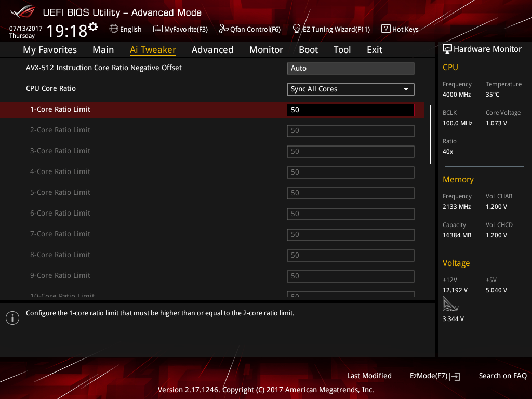Click the 5-Core Ratio Limit label

[60, 192]
